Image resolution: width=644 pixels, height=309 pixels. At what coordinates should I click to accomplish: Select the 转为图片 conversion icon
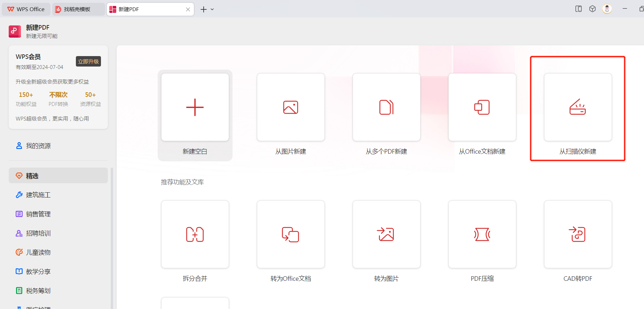tap(386, 234)
